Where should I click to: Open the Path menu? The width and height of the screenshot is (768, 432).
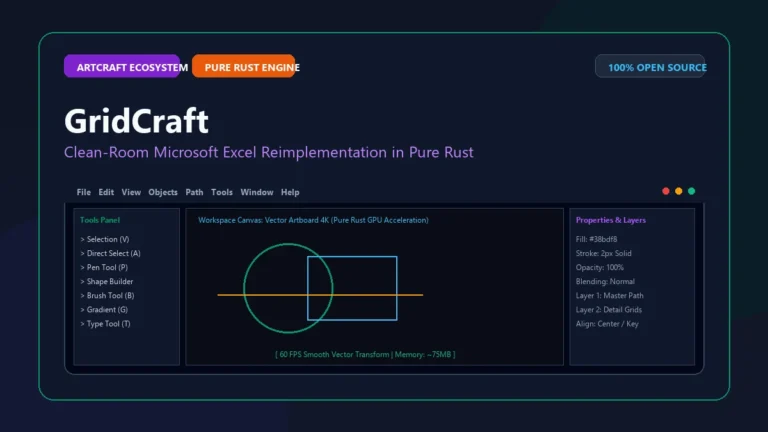coord(194,192)
